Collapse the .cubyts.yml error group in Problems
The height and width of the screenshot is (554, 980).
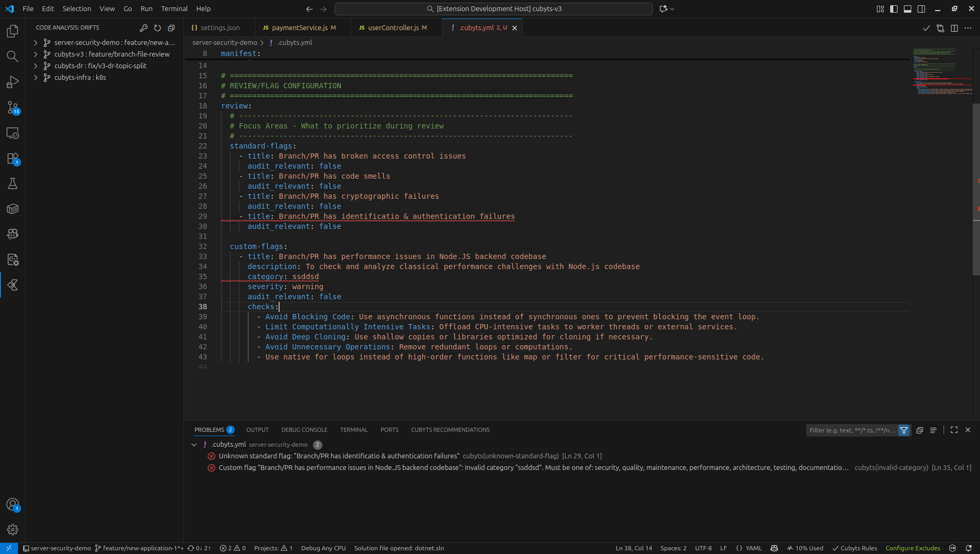pos(194,445)
